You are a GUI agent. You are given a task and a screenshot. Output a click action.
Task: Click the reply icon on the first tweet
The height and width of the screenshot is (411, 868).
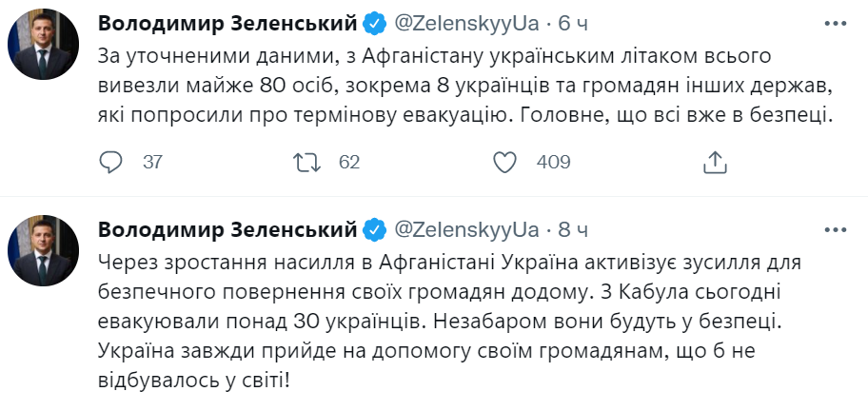pos(112,162)
